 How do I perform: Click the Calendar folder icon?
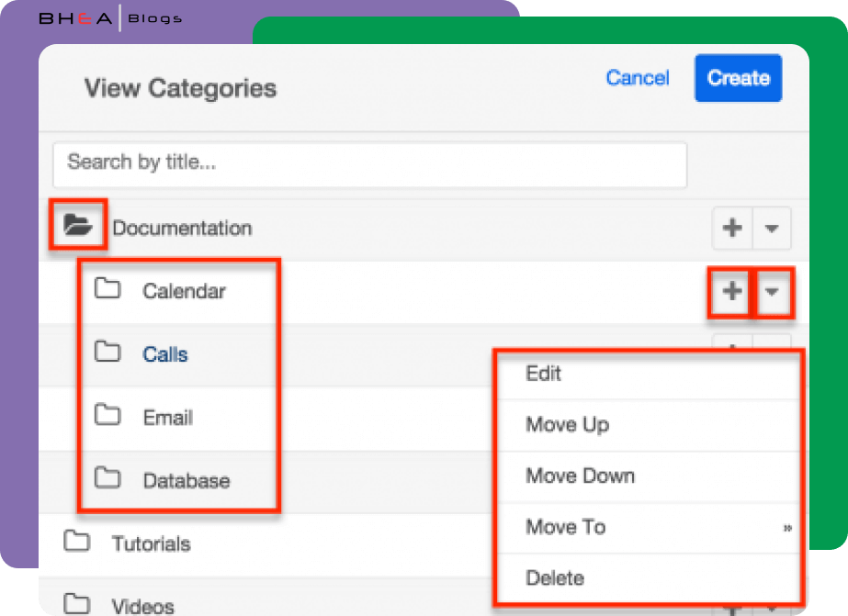coord(107,288)
